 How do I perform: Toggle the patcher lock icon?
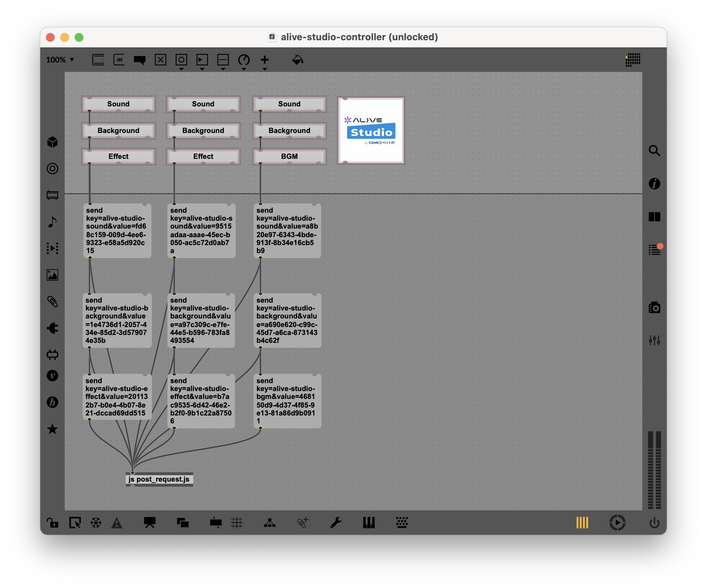tap(52, 523)
